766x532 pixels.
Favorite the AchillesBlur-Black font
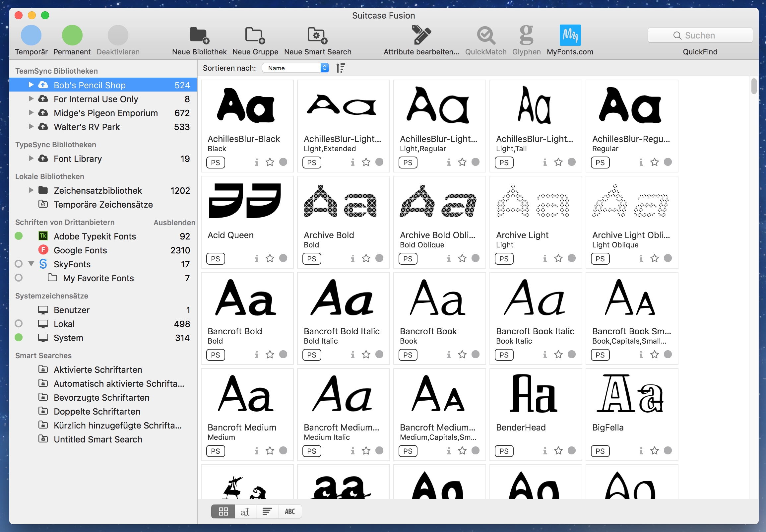(270, 162)
